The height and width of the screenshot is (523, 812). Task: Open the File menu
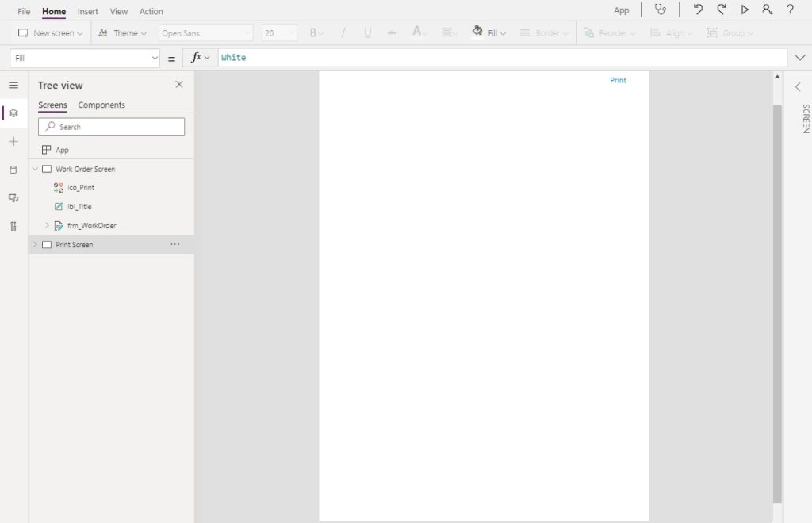[24, 11]
